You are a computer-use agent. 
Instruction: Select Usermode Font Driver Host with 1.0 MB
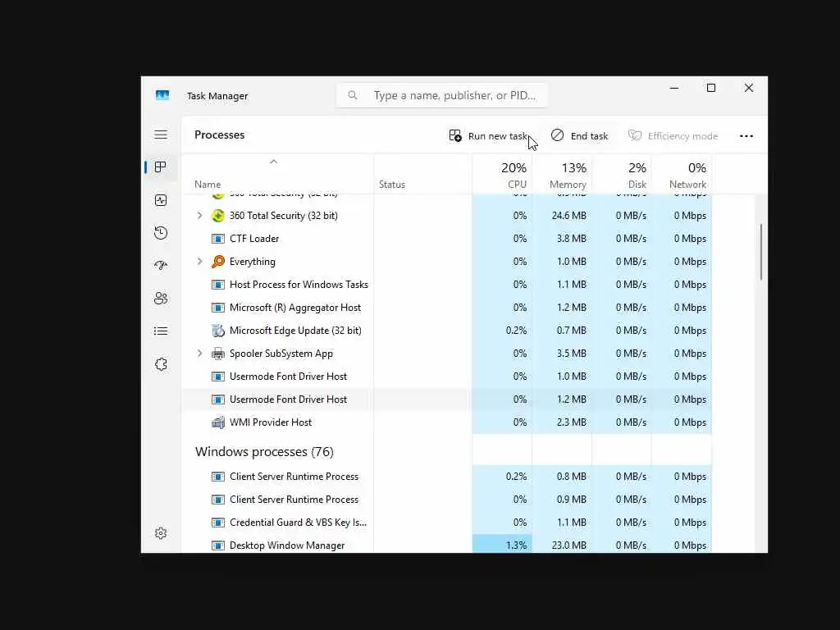click(447, 376)
